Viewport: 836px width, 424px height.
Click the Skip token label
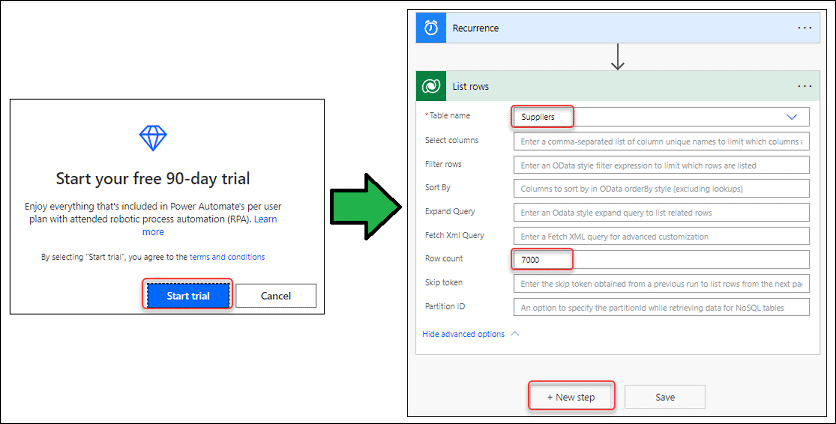point(444,282)
